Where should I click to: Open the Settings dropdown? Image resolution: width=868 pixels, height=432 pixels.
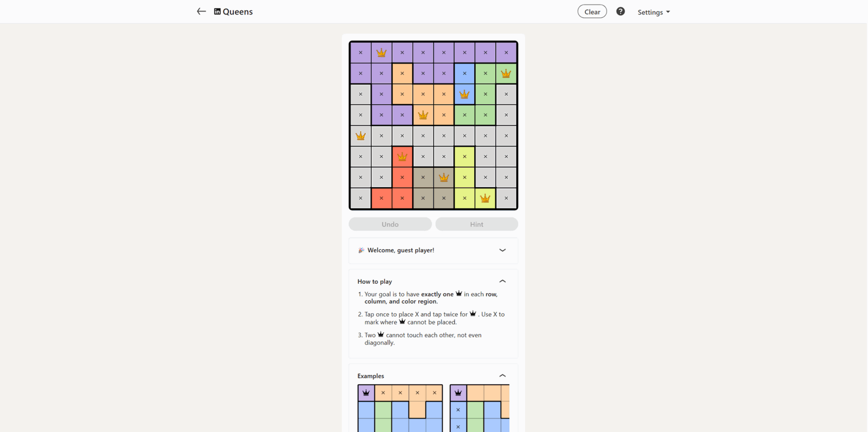tap(654, 12)
